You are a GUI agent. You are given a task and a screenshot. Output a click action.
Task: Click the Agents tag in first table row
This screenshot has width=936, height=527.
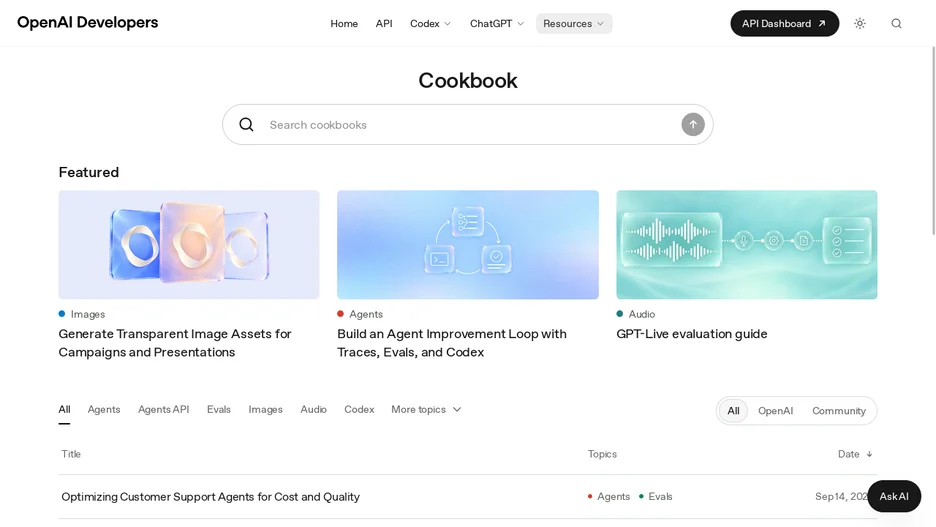pyautogui.click(x=609, y=497)
